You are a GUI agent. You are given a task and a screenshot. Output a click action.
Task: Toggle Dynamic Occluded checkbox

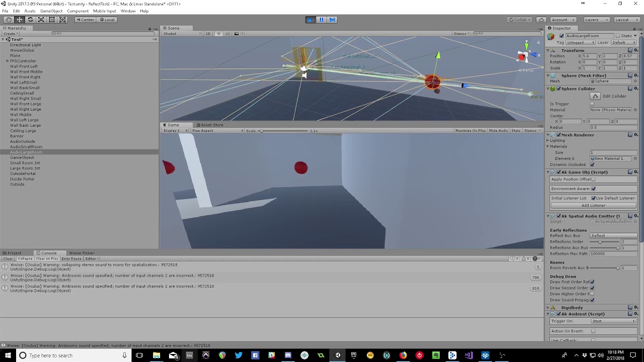592,164
